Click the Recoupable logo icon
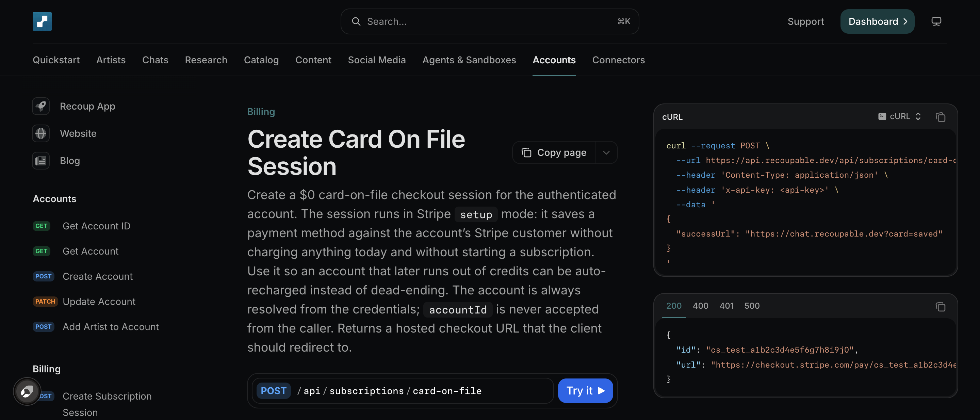 [42, 21]
